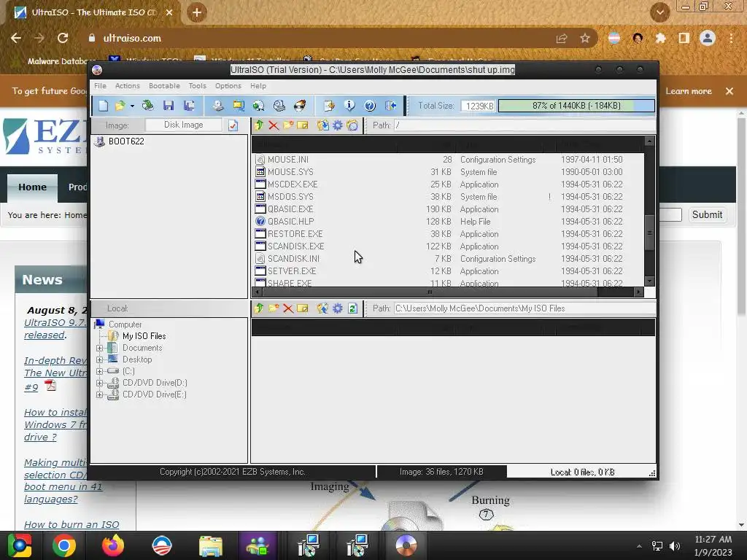Select My ISO Files in local tree
Viewport: 747px width, 560px height.
(144, 336)
